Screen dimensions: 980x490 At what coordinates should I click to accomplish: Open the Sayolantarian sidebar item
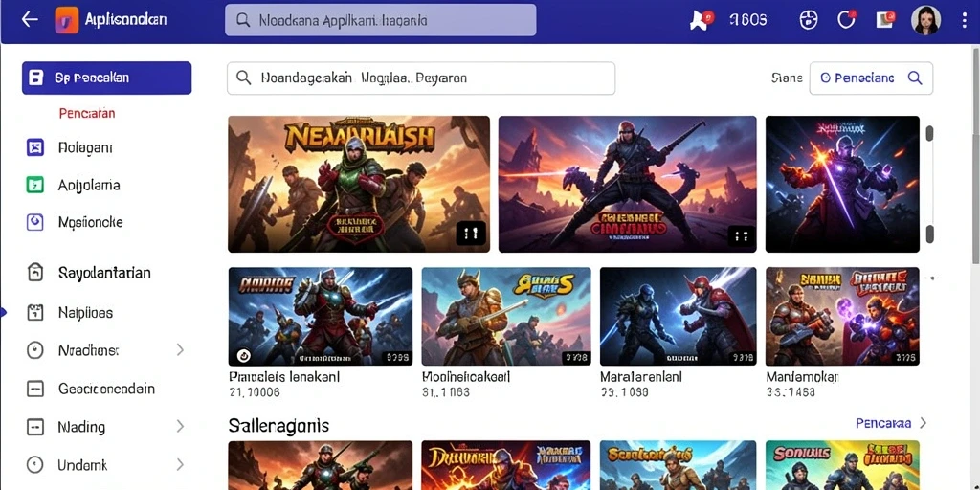click(103, 273)
